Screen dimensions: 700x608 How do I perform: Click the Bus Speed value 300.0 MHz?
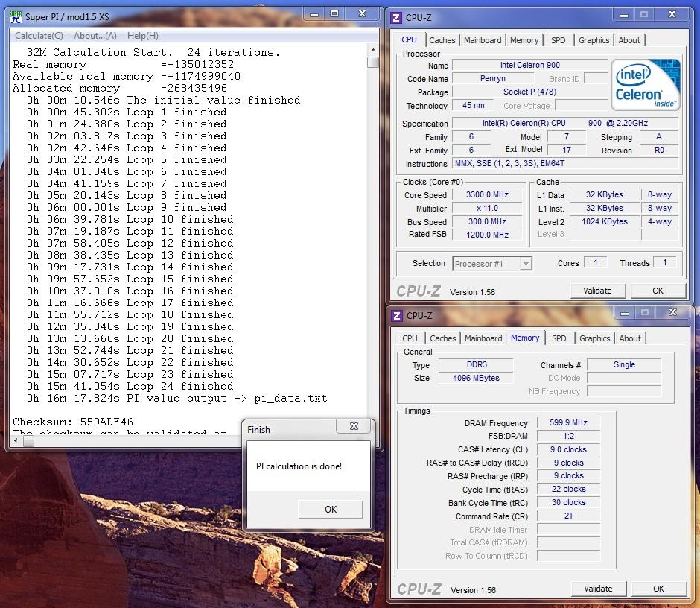487,221
